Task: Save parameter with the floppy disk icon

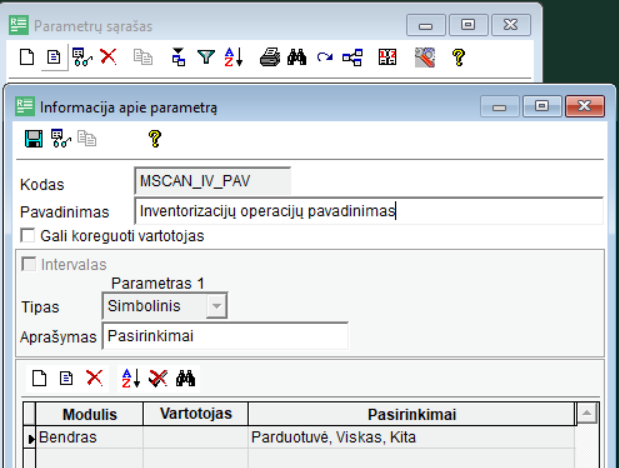Action: point(34,139)
